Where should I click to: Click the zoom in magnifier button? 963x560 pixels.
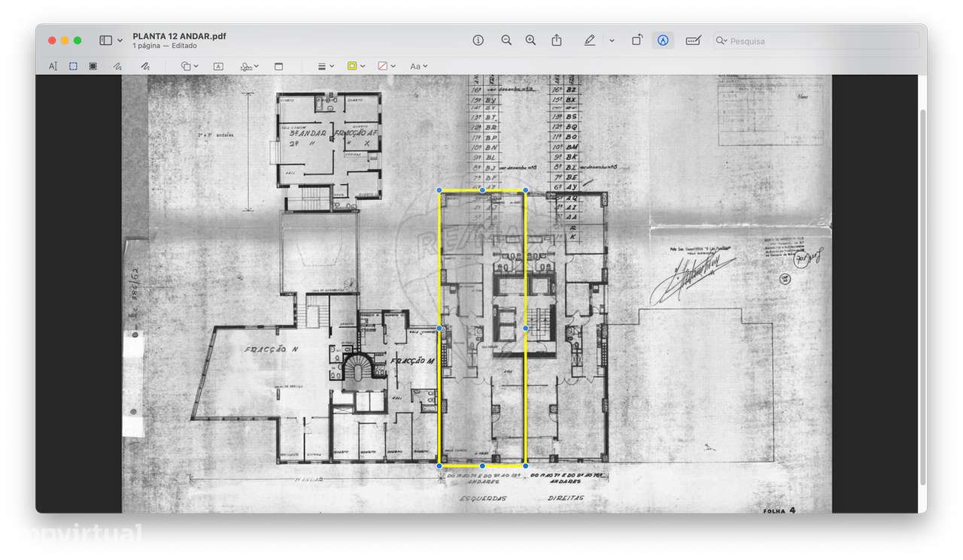tap(530, 41)
